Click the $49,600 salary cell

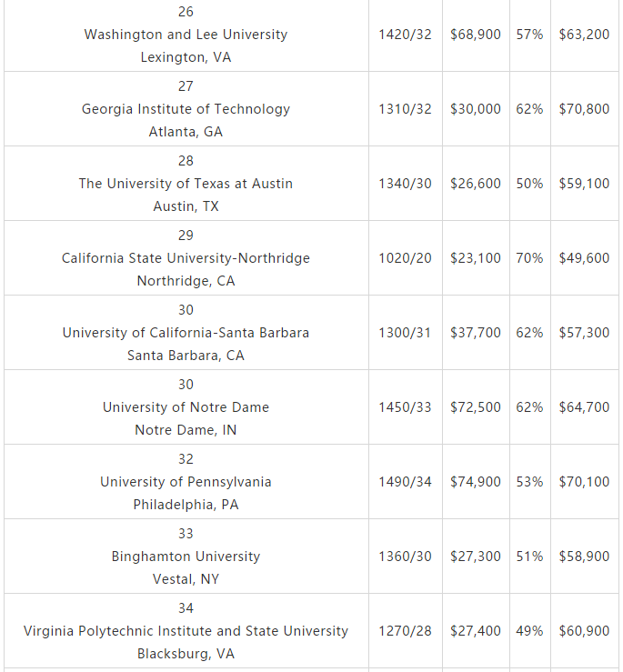click(x=584, y=258)
